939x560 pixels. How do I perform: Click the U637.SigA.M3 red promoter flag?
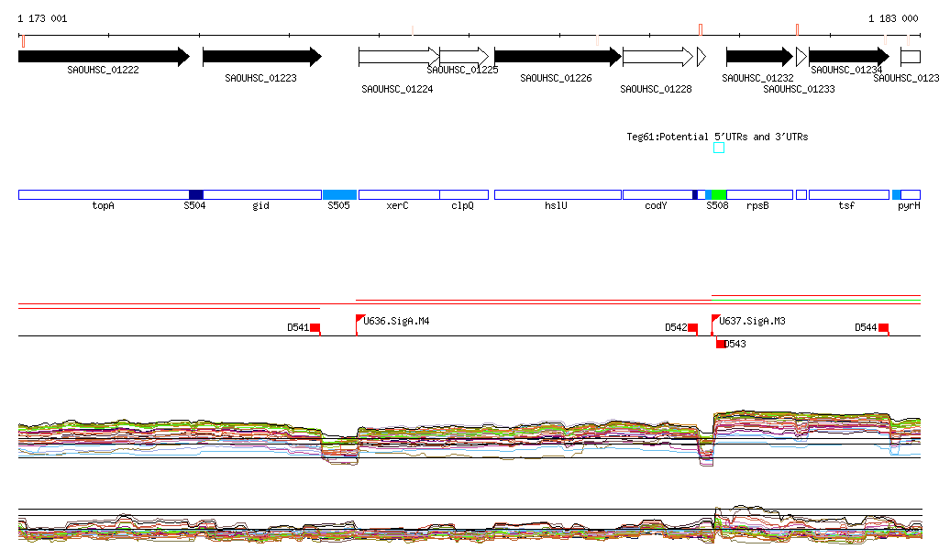pos(715,319)
